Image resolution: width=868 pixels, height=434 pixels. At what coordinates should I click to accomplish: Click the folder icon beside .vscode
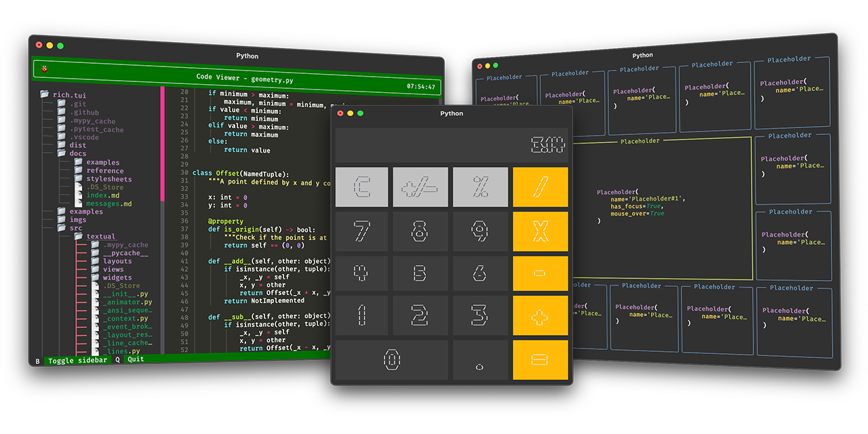pyautogui.click(x=61, y=137)
